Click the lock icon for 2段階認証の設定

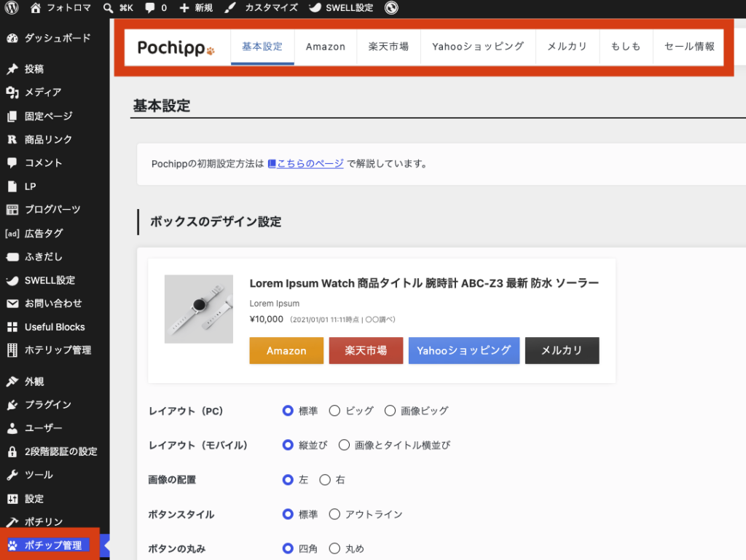click(x=12, y=451)
